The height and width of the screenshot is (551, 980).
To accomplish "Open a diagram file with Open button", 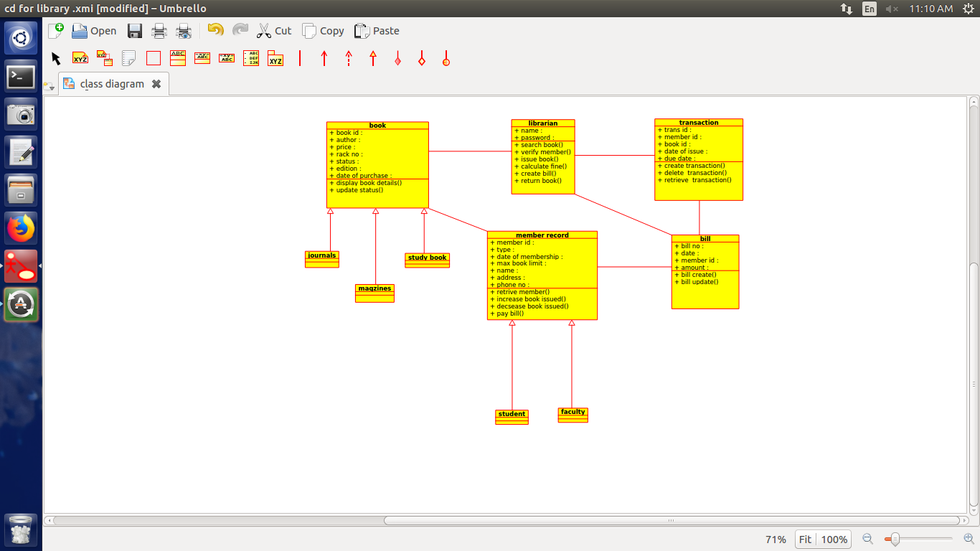I will (x=93, y=31).
